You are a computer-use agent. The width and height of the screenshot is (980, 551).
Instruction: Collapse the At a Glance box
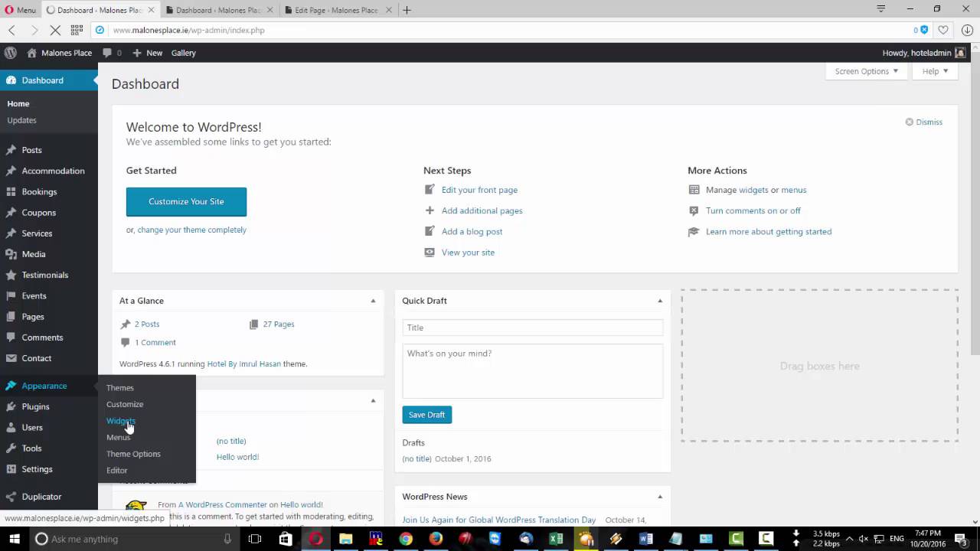coord(373,301)
